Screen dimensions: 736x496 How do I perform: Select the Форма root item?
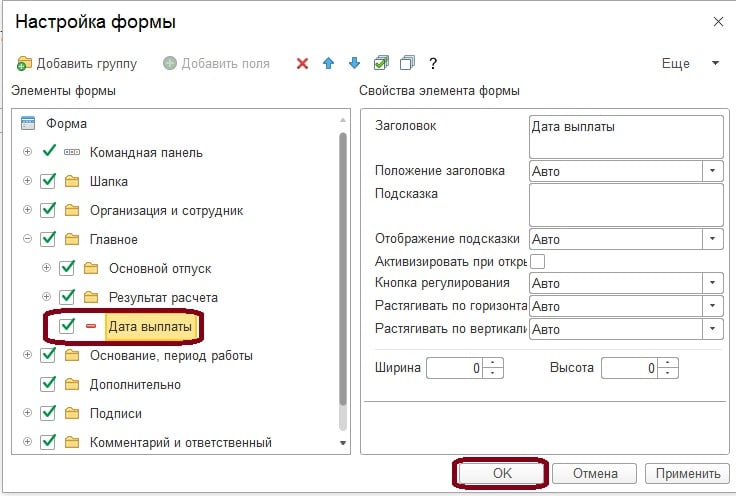coord(66,123)
